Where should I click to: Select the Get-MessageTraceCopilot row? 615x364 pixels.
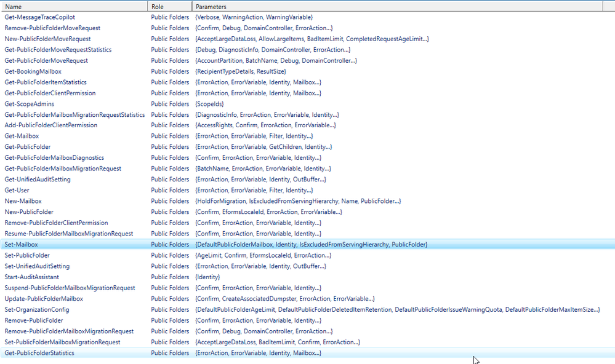point(308,17)
